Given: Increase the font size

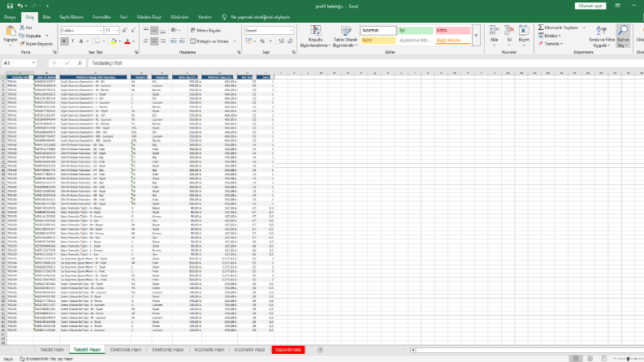Looking at the screenshot, I should 124,30.
